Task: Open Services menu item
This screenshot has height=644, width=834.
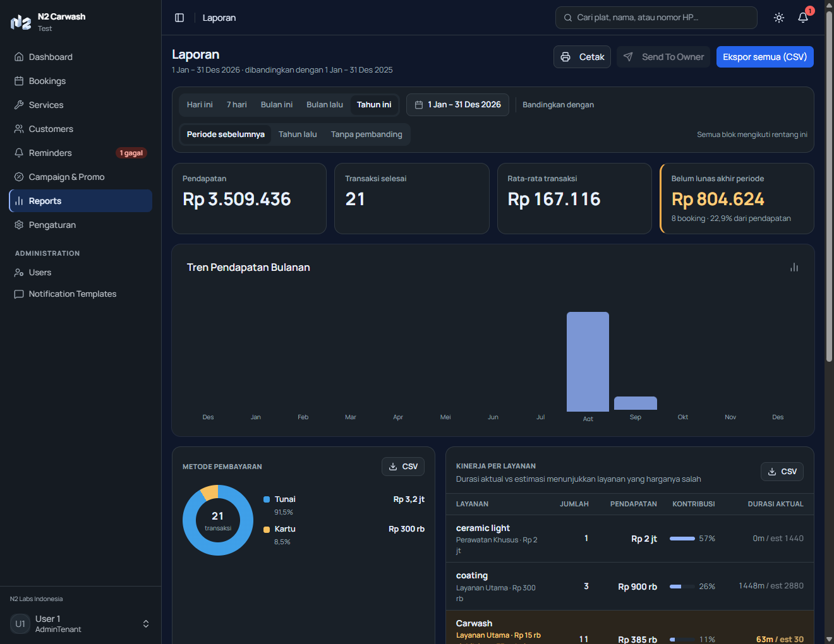Action: pyautogui.click(x=80, y=105)
